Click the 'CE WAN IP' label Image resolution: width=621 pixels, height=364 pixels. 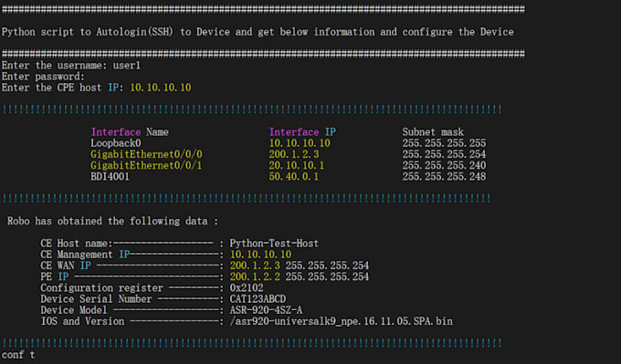coord(66,265)
